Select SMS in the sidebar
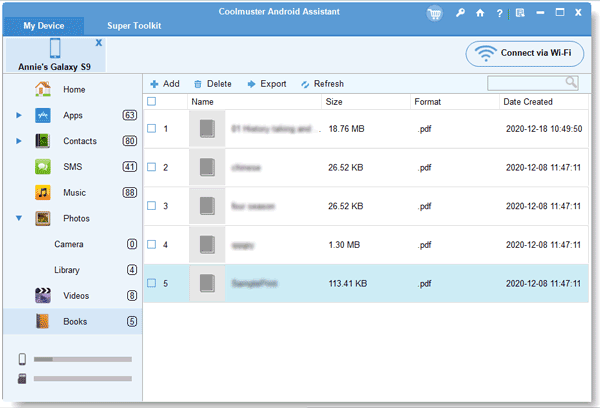600x408 pixels. coord(73,167)
